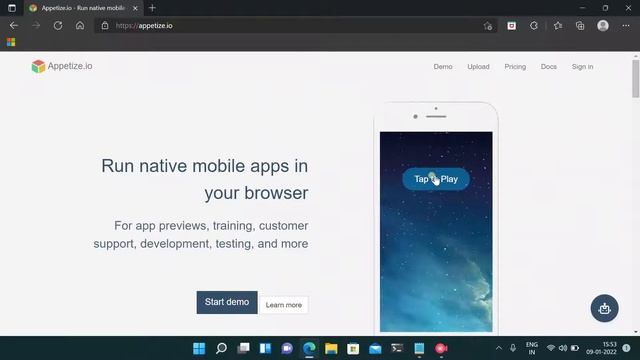View site information lock icon
Screen dimensions: 640x360
[x=105, y=26]
